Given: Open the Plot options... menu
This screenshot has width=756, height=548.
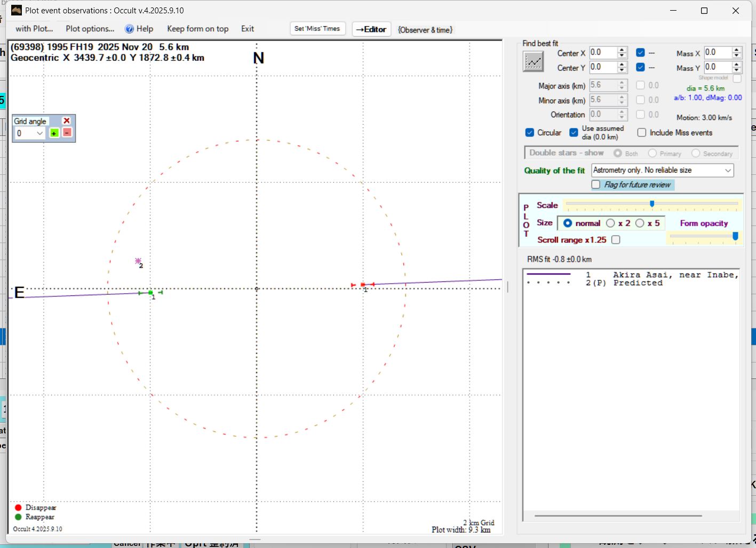Looking at the screenshot, I should (90, 29).
